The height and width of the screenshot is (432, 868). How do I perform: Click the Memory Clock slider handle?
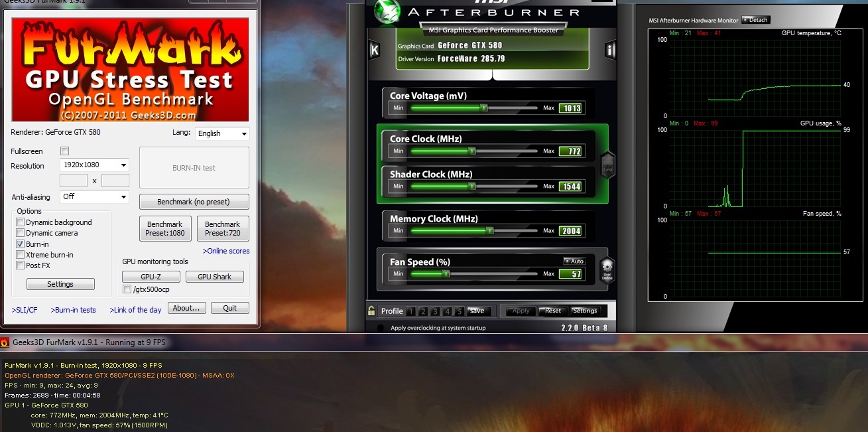coord(489,231)
